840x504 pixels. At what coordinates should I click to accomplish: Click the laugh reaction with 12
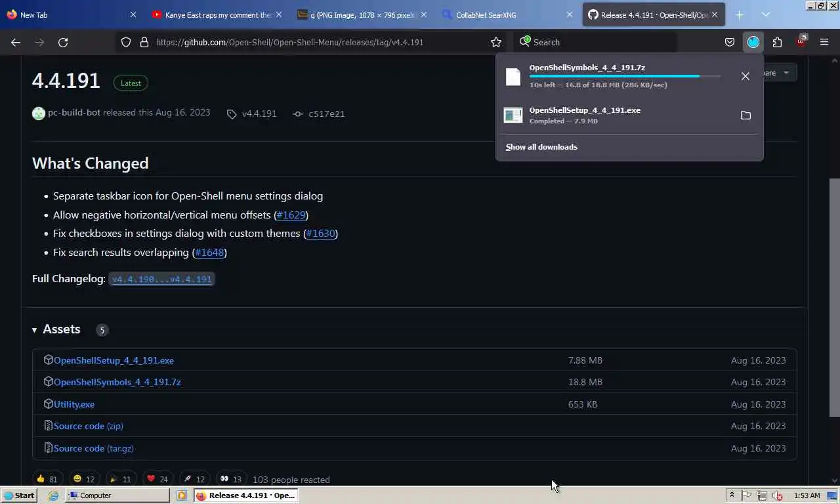pyautogui.click(x=83, y=479)
